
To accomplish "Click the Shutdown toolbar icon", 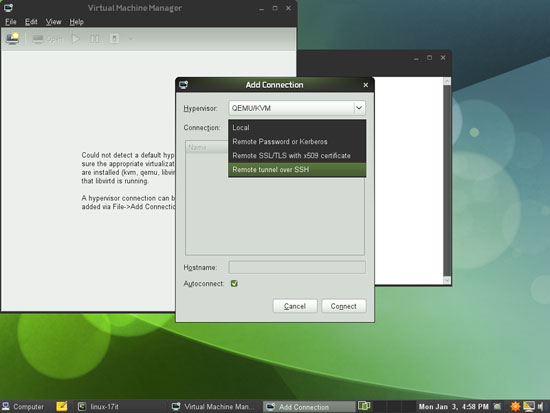I will click(x=114, y=39).
